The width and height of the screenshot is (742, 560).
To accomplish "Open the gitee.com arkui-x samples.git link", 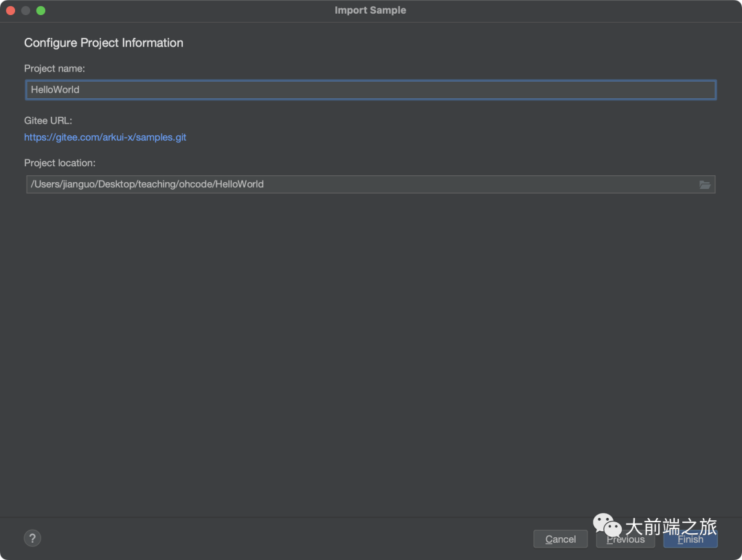I will pyautogui.click(x=105, y=137).
